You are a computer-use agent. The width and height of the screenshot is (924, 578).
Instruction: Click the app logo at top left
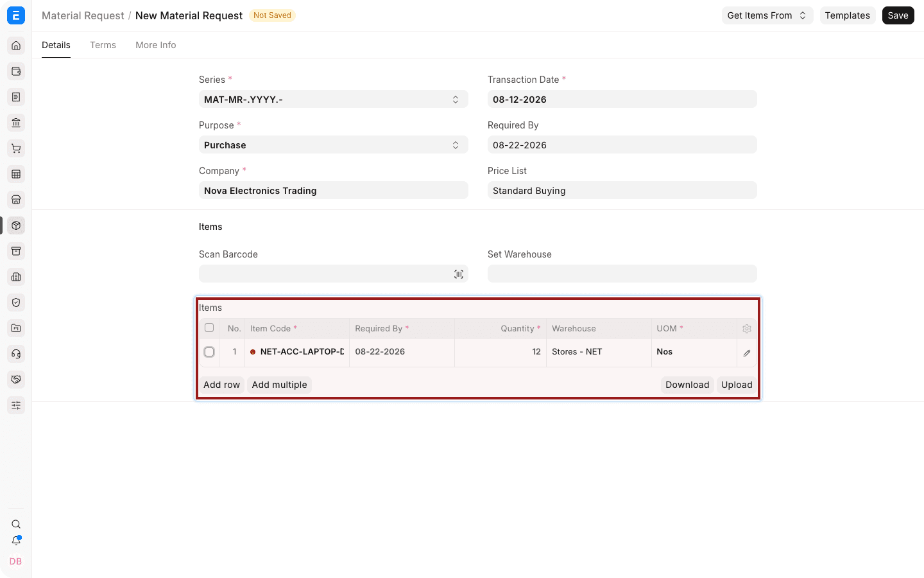click(16, 15)
